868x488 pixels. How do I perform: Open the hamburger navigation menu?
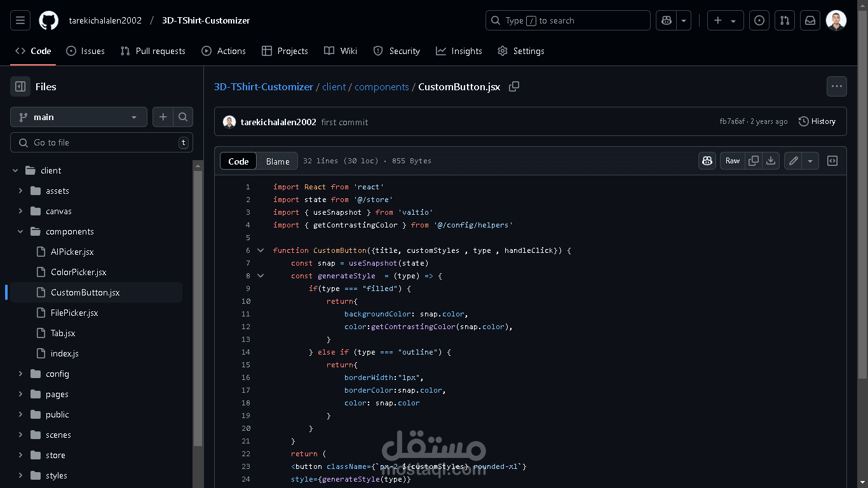20,20
